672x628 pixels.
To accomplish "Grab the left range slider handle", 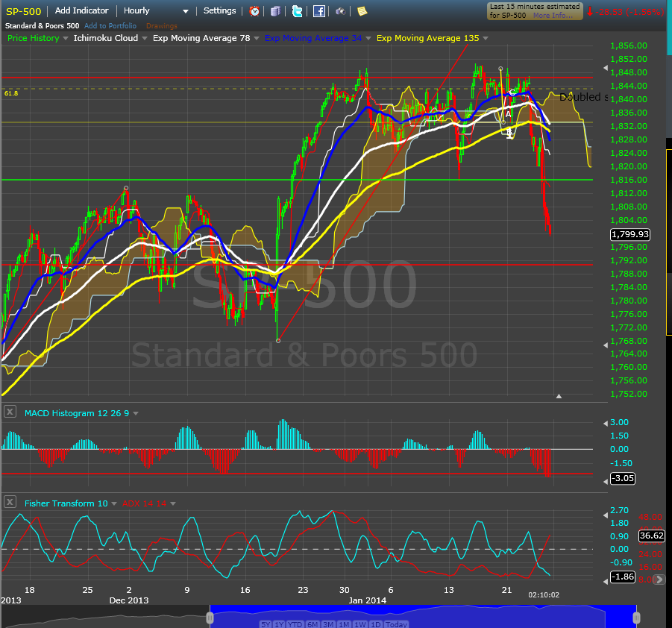I will [x=210, y=618].
